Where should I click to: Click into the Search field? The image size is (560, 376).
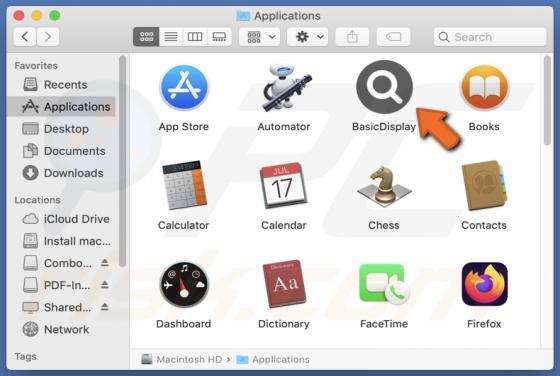tap(490, 37)
